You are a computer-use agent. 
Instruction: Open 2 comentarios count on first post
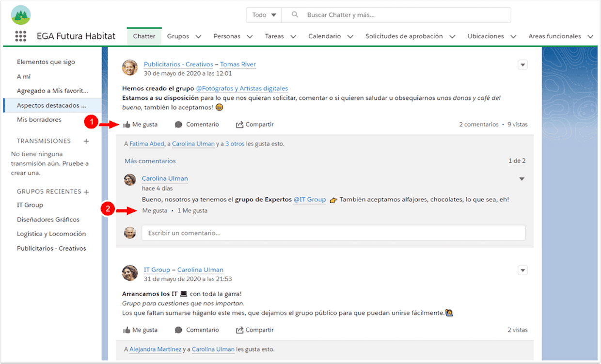click(479, 125)
